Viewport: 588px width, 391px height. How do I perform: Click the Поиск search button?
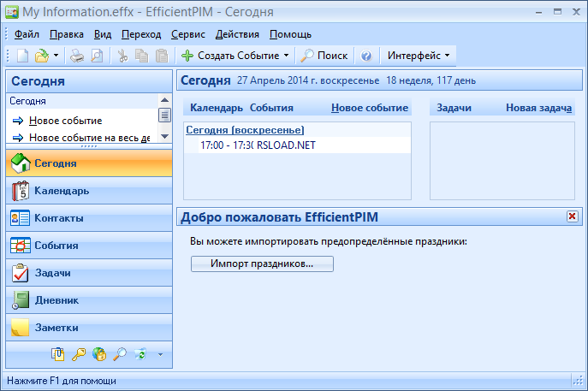(324, 56)
